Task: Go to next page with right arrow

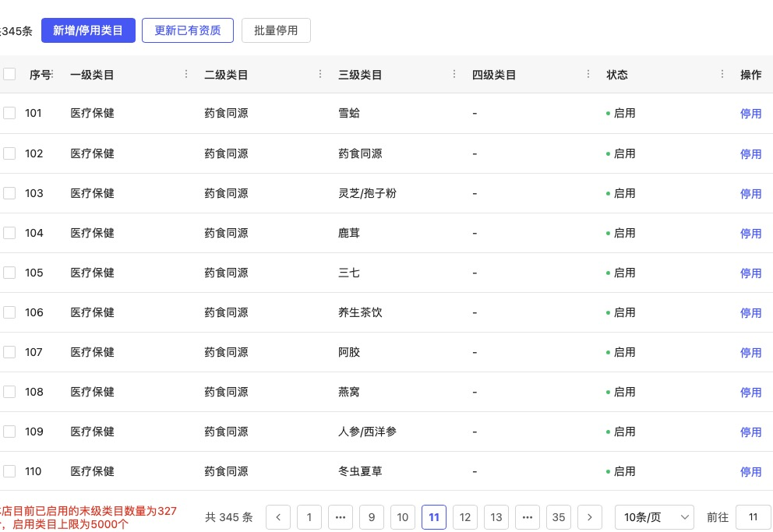Action: click(590, 517)
